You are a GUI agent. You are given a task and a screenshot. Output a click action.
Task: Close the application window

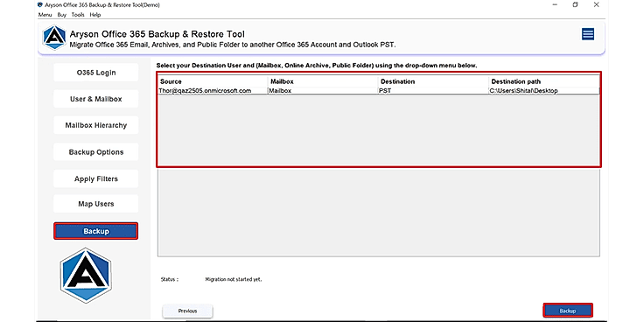[x=597, y=5]
